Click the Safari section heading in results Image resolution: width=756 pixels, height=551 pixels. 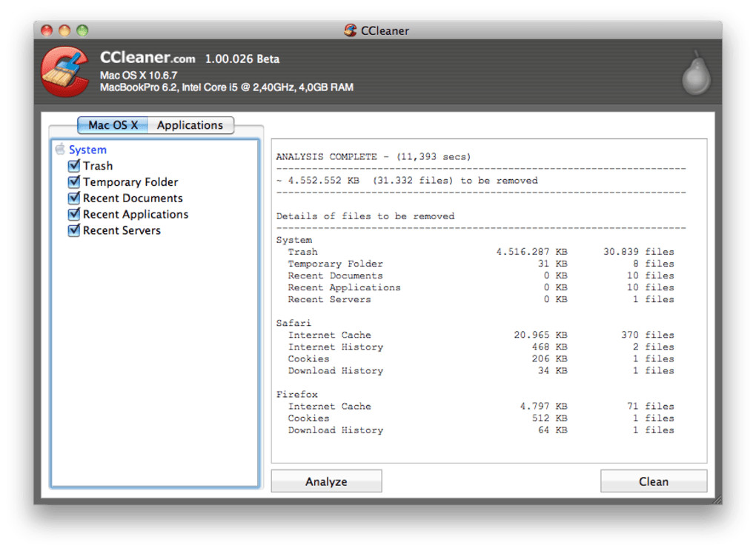coord(294,323)
